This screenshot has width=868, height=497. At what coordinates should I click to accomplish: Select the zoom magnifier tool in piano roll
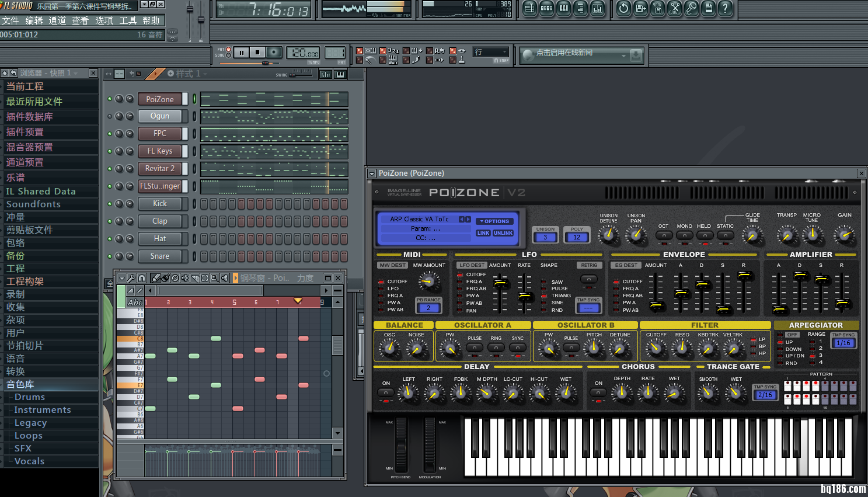pos(215,278)
